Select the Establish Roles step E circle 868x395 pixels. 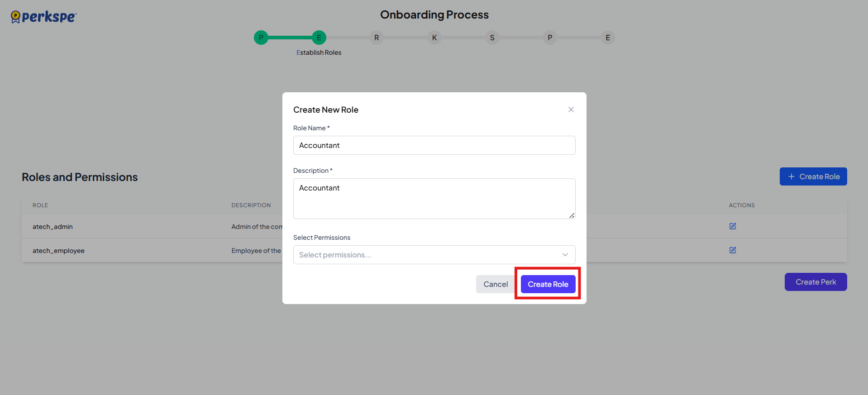click(x=319, y=38)
